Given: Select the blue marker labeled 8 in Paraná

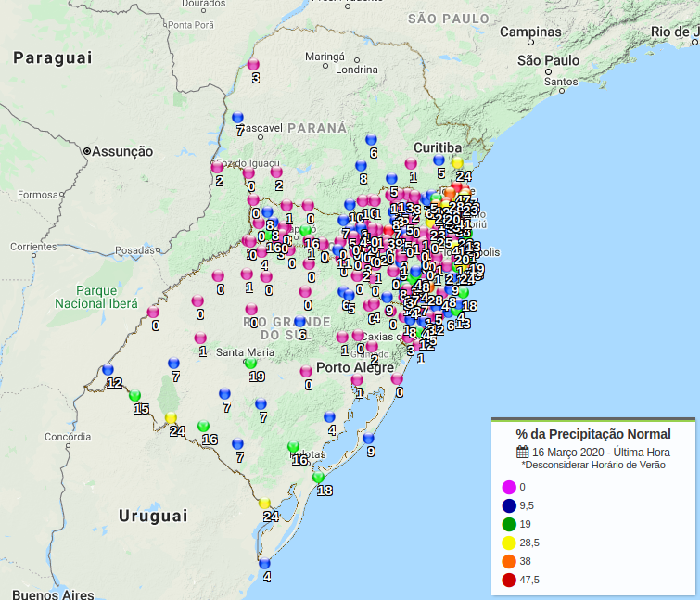Looking at the screenshot, I should (x=361, y=166).
